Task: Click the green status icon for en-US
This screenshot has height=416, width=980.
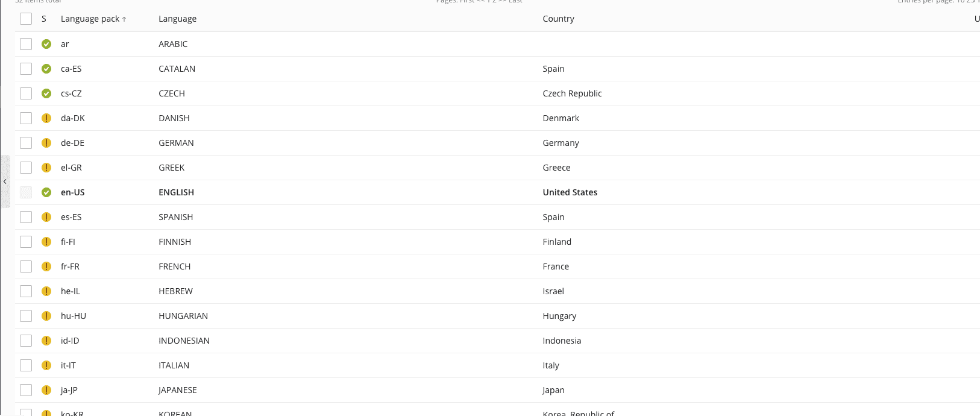Action: (46, 192)
